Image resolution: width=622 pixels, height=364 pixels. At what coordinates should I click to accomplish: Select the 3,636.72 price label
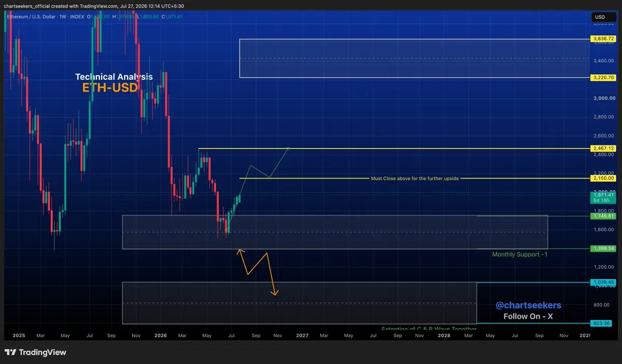(604, 39)
